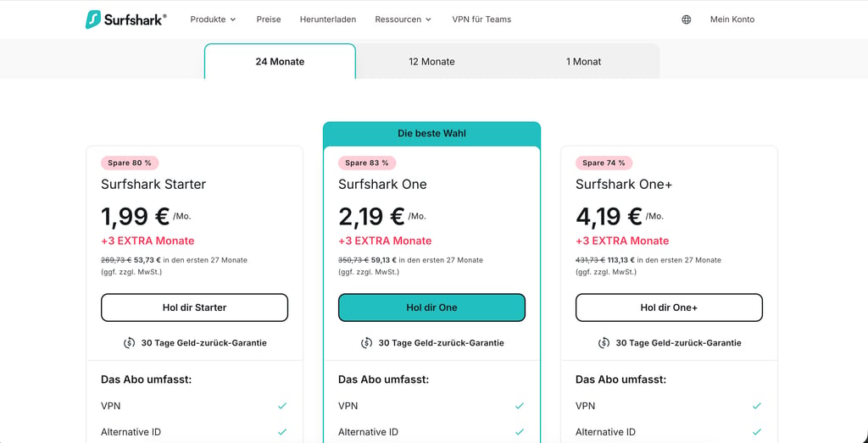Click the Surfshark One+ title
Viewport: 868px width, 443px height.
click(624, 184)
